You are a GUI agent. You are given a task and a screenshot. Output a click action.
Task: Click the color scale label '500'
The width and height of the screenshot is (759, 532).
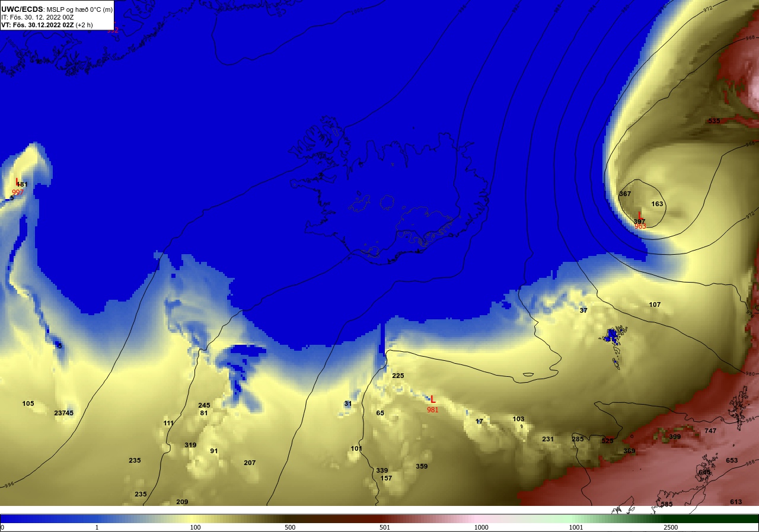[290, 527]
